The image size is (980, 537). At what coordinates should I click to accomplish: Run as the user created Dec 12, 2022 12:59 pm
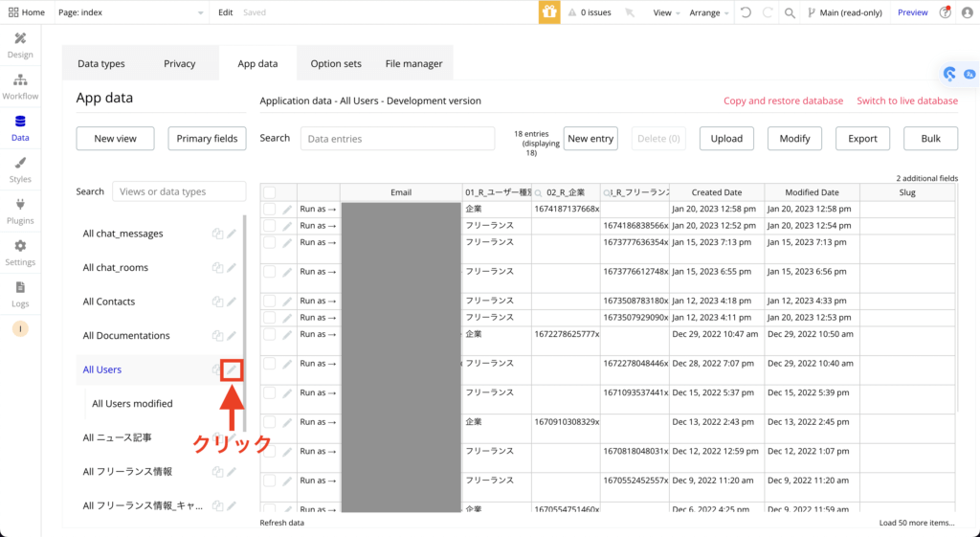pos(318,452)
